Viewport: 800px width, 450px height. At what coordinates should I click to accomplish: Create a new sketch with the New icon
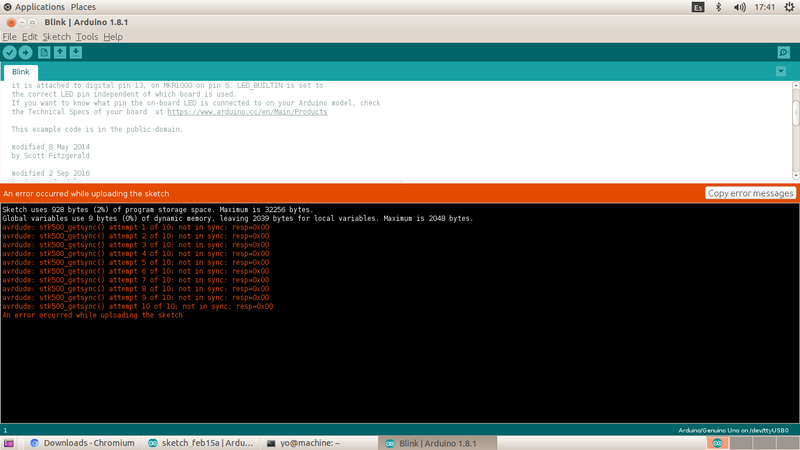(44, 52)
